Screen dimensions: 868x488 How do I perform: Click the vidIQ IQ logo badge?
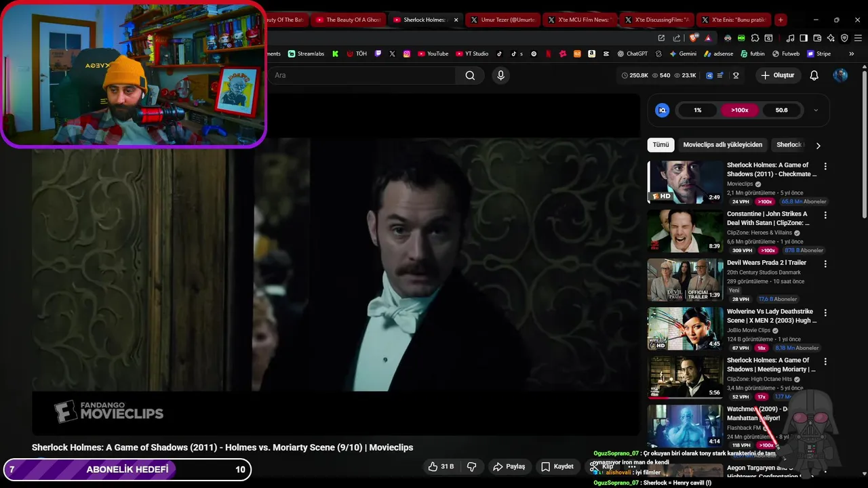(663, 110)
